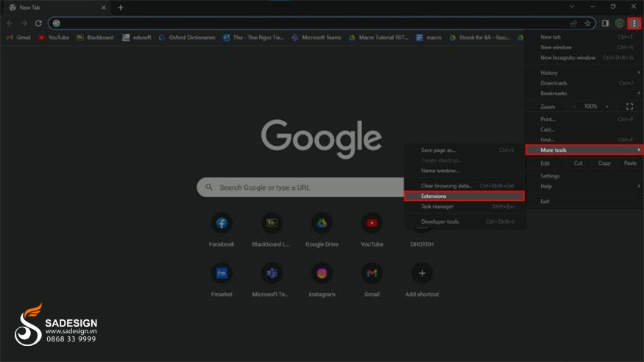The height and width of the screenshot is (362, 644).
Task: Open the Oxford Dictionaries bookmark
Action: coord(187,38)
